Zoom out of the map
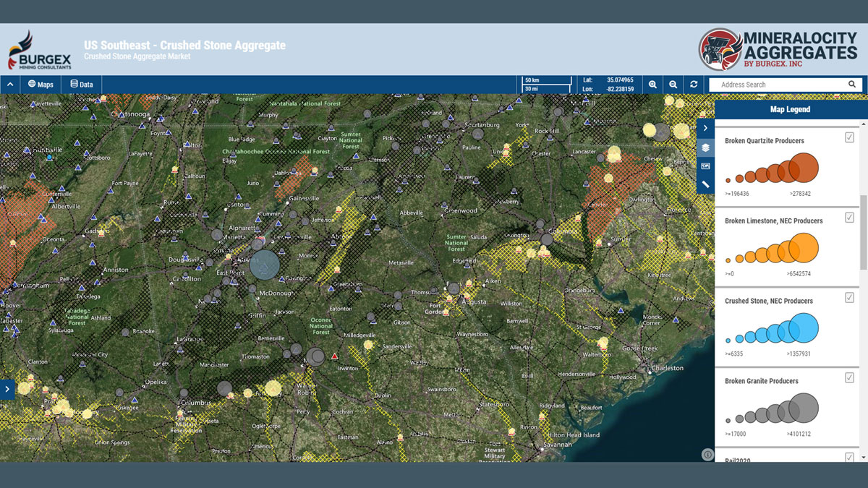Image resolution: width=868 pixels, height=488 pixels. click(673, 85)
